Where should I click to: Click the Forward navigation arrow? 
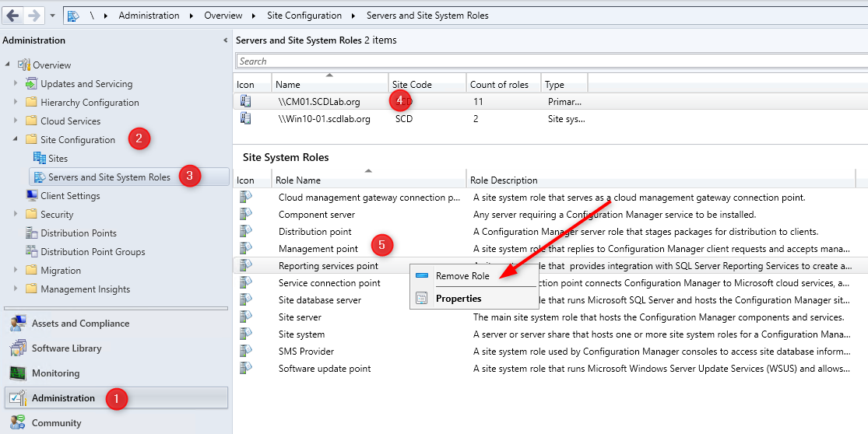click(33, 16)
